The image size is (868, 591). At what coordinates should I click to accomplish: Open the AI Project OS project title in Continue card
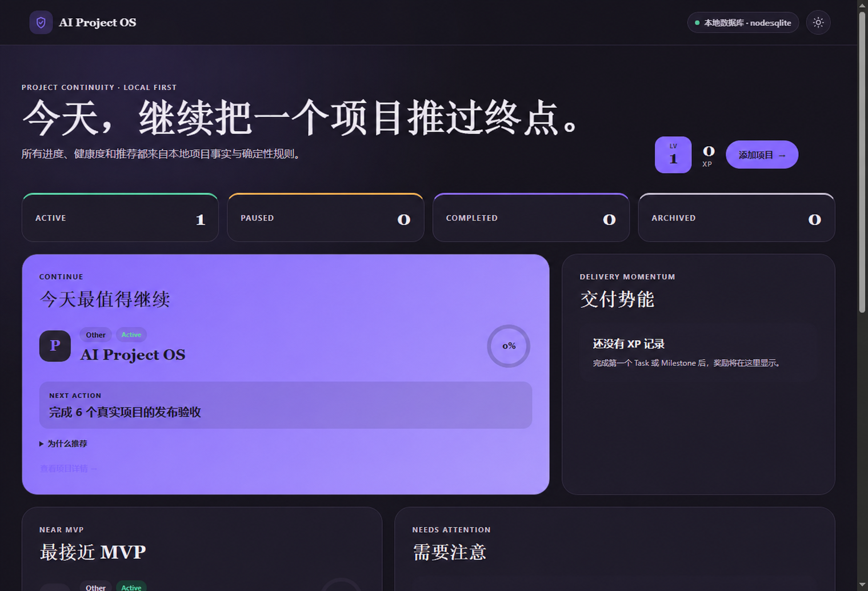click(133, 355)
